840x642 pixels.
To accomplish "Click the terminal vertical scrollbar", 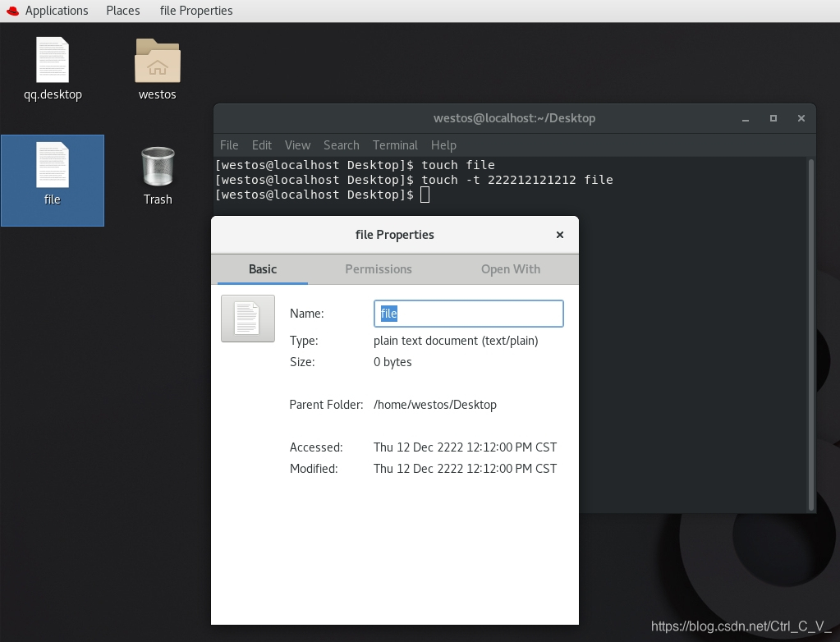I will (x=811, y=335).
